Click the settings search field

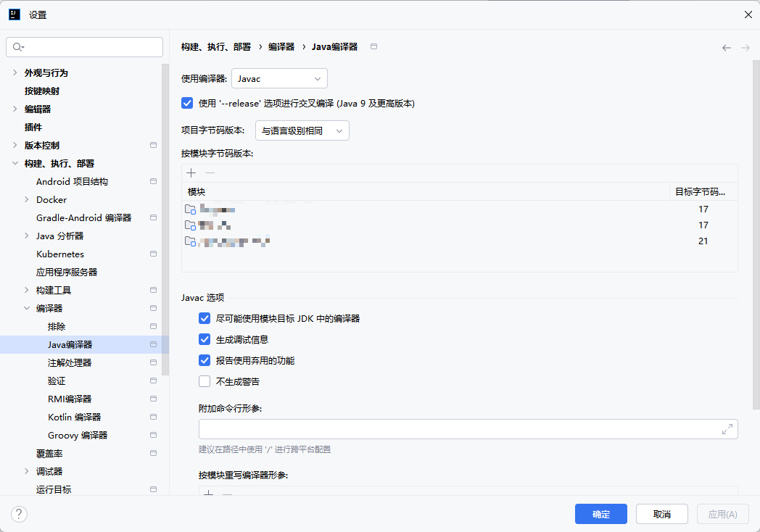(x=84, y=46)
